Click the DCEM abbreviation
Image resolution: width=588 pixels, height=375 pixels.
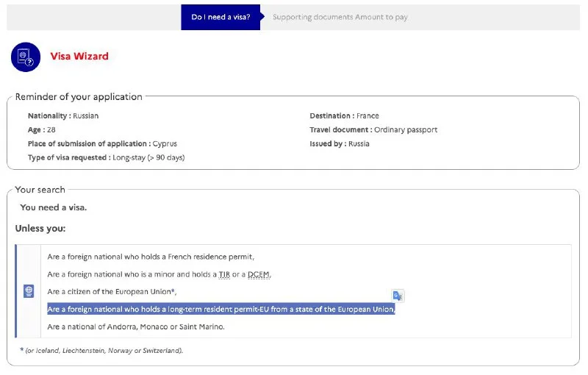(259, 274)
